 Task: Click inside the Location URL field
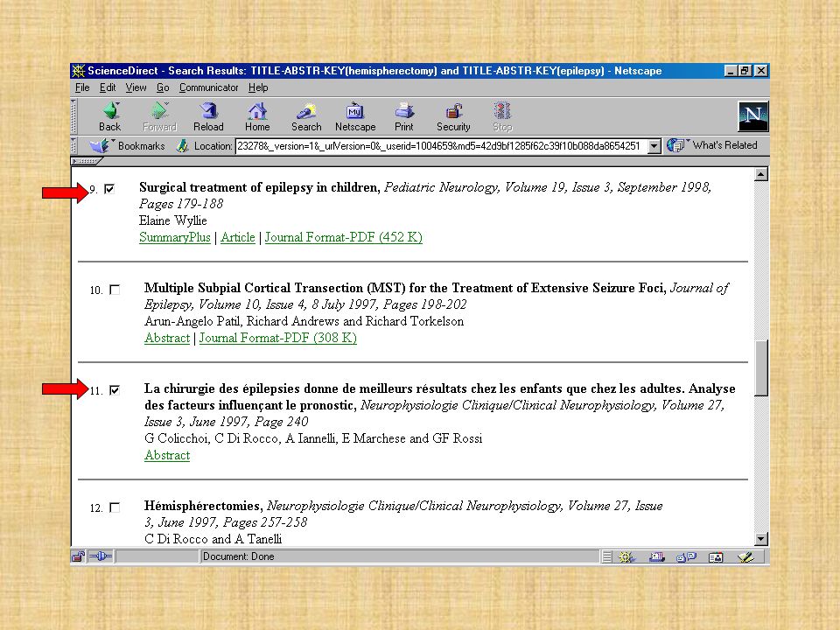click(x=441, y=146)
